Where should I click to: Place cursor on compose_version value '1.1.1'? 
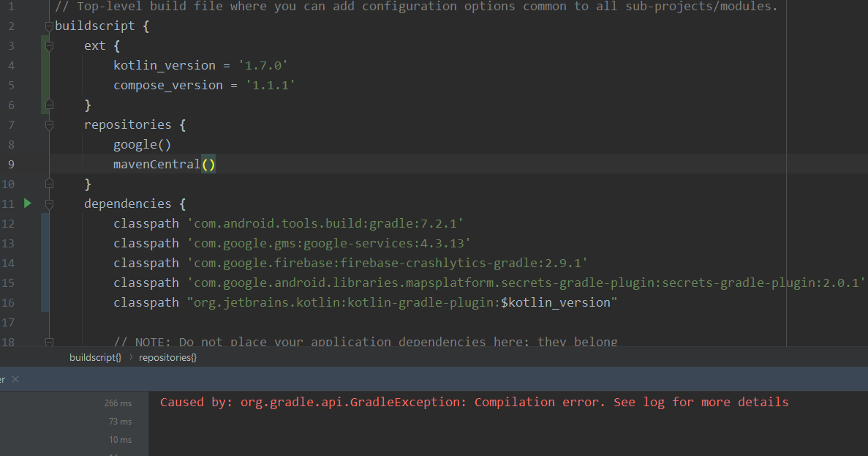270,86
